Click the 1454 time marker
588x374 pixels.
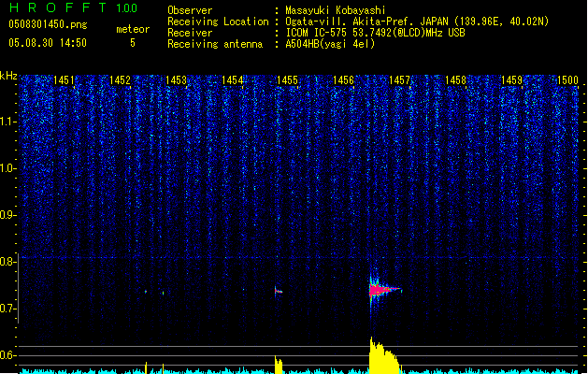click(232, 80)
